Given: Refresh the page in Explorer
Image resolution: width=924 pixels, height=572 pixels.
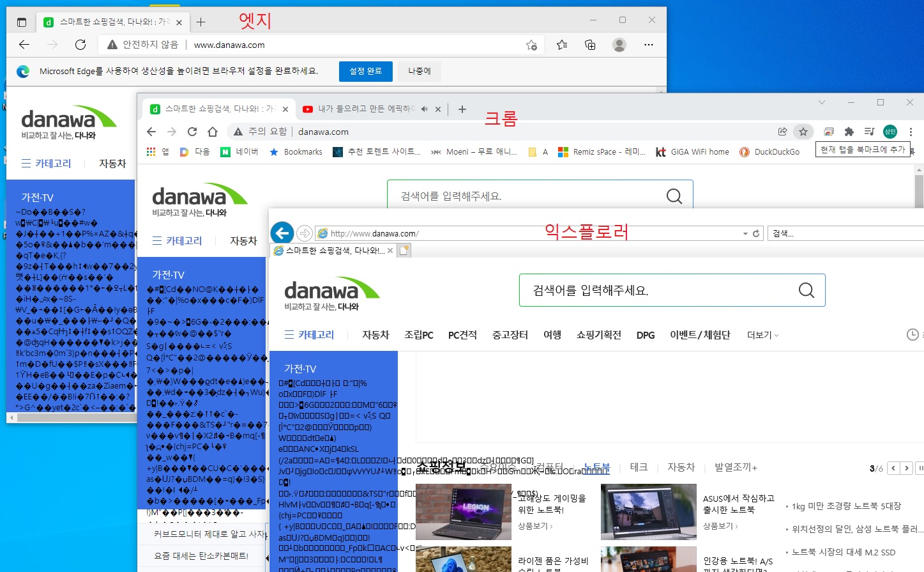Looking at the screenshot, I should pyautogui.click(x=756, y=233).
